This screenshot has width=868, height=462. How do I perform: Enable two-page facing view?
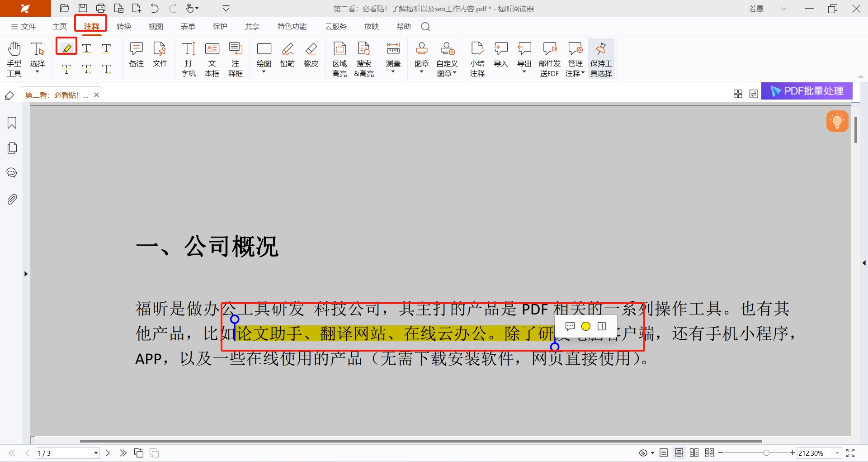pyautogui.click(x=694, y=453)
